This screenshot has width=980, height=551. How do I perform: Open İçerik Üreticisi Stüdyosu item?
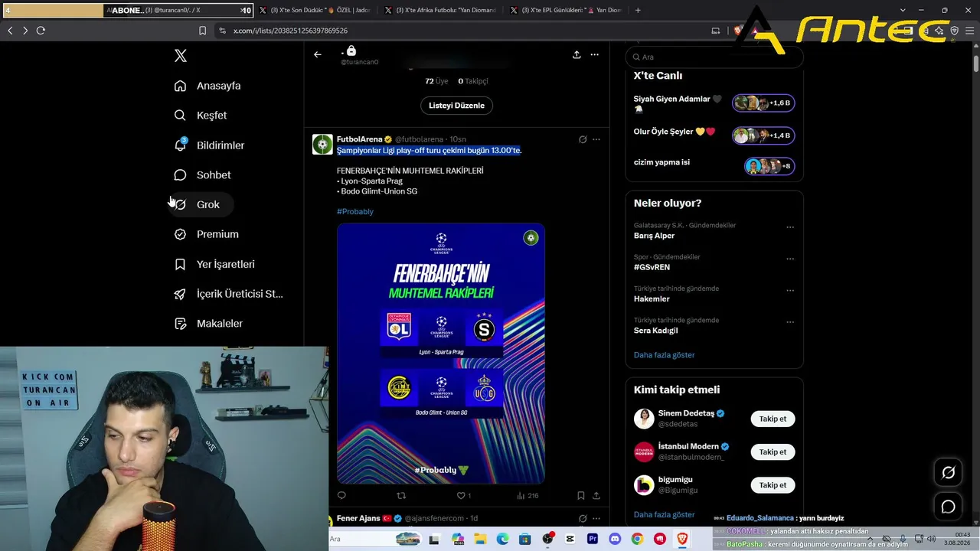point(228,294)
